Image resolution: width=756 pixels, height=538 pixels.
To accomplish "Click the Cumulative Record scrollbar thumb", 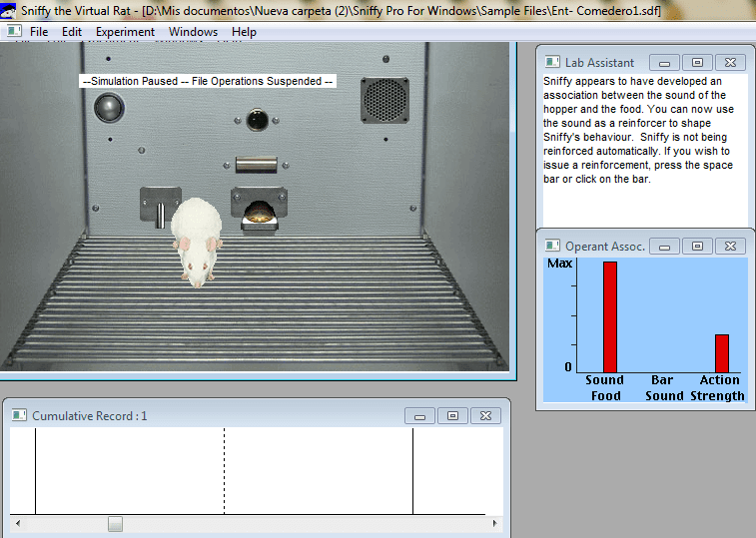I will (115, 524).
